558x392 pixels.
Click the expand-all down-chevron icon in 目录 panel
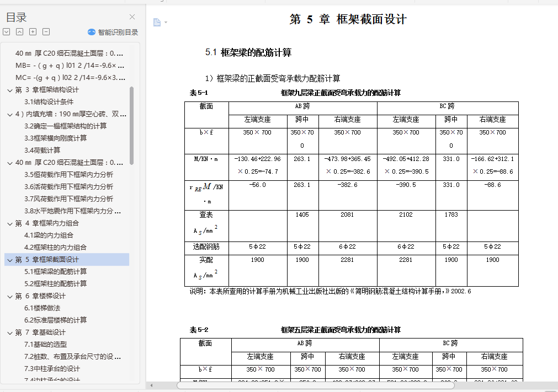coord(7,31)
